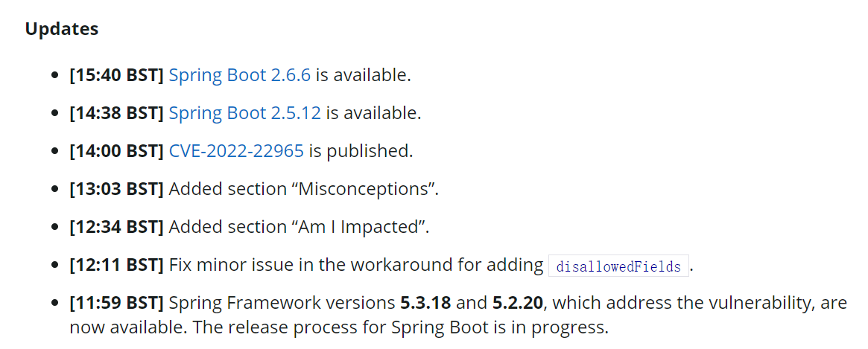Click the [14:38 BST] timestamp

click(x=116, y=113)
